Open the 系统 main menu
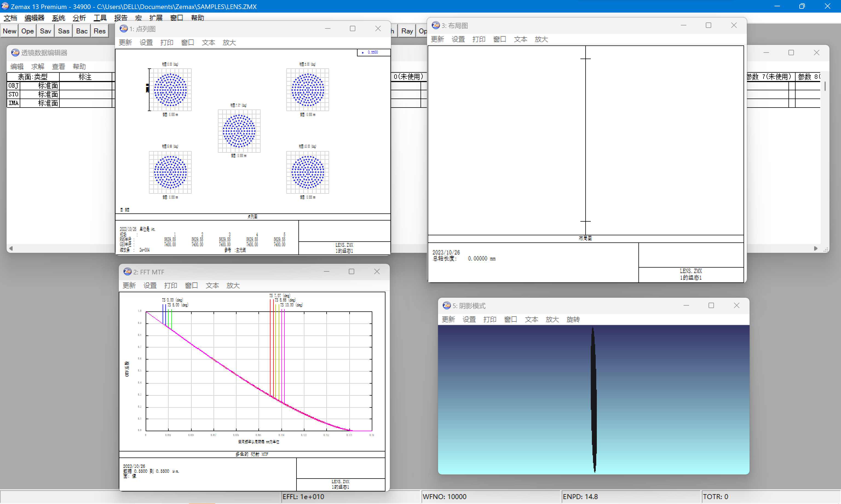Viewport: 841px width, 504px height. pyautogui.click(x=58, y=18)
